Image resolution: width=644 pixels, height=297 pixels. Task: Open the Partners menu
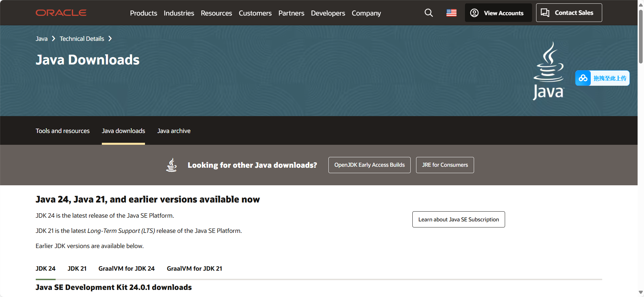click(x=291, y=13)
